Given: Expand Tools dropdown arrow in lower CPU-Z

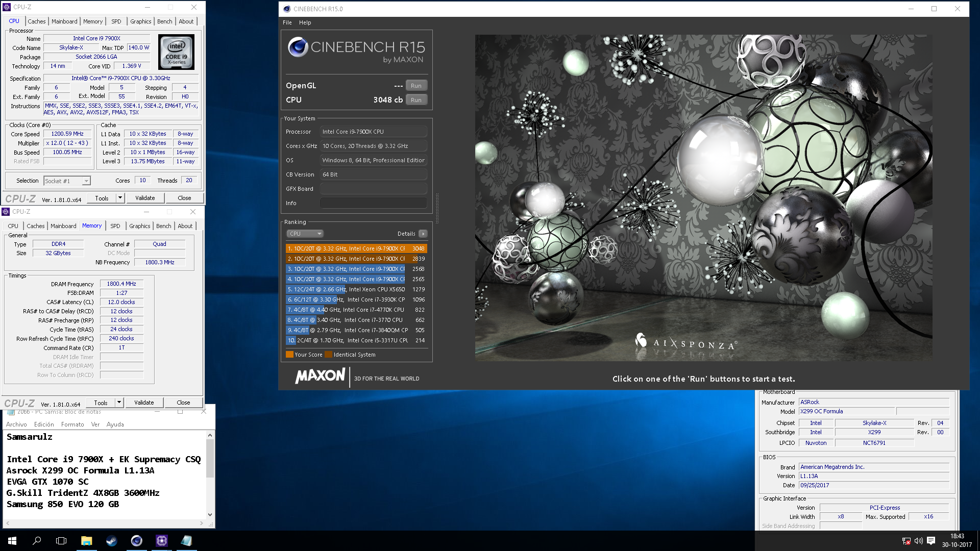Looking at the screenshot, I should pos(119,403).
